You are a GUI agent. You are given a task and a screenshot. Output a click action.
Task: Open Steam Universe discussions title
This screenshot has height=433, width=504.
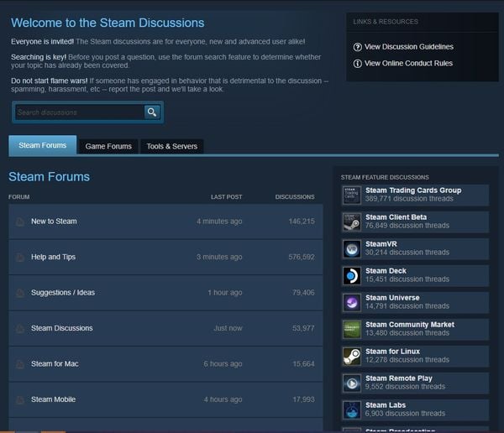[x=392, y=298]
